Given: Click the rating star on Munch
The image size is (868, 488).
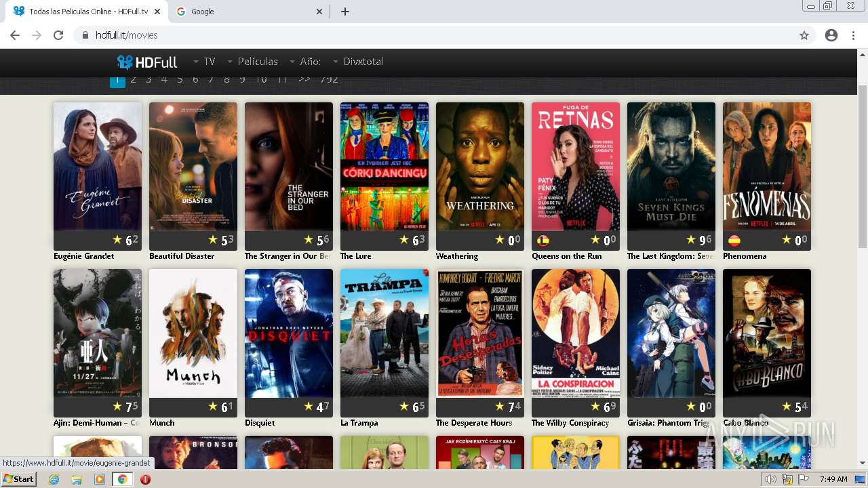Looking at the screenshot, I should click(x=213, y=406).
